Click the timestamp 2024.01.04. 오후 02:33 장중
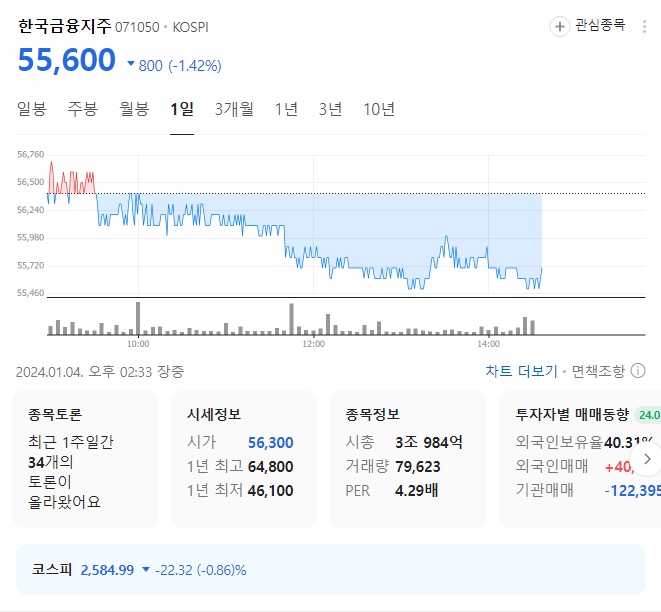 click(100, 371)
